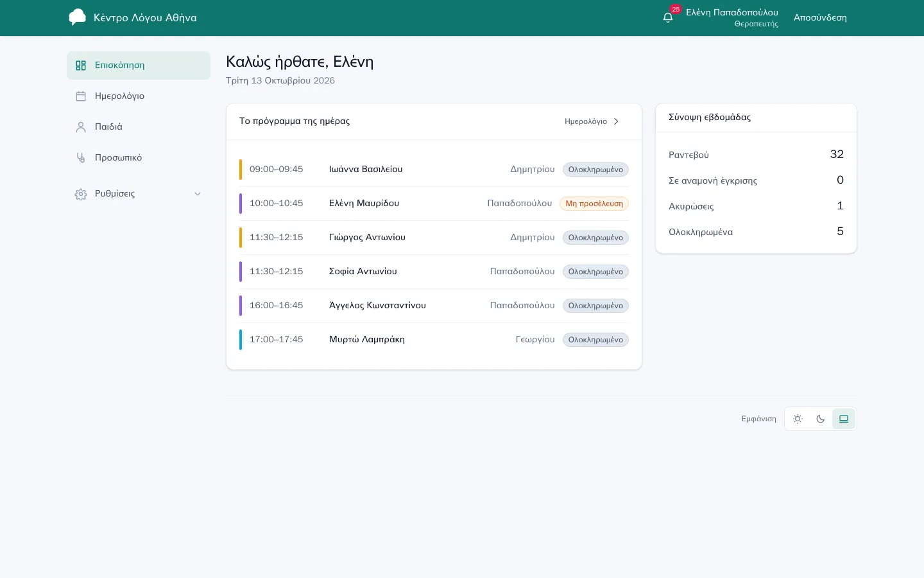Click user name Ελένη Παπαδοπούλου in header
Image resolution: width=924 pixels, height=578 pixels.
pos(732,12)
